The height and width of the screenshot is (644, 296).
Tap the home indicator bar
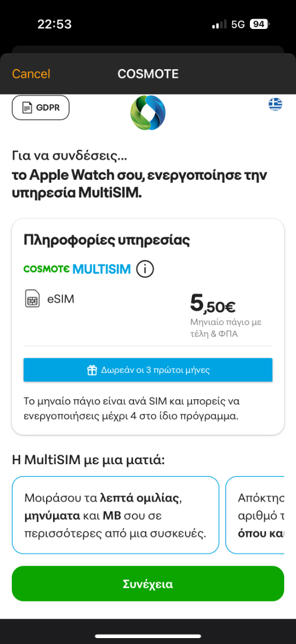pyautogui.click(x=148, y=635)
